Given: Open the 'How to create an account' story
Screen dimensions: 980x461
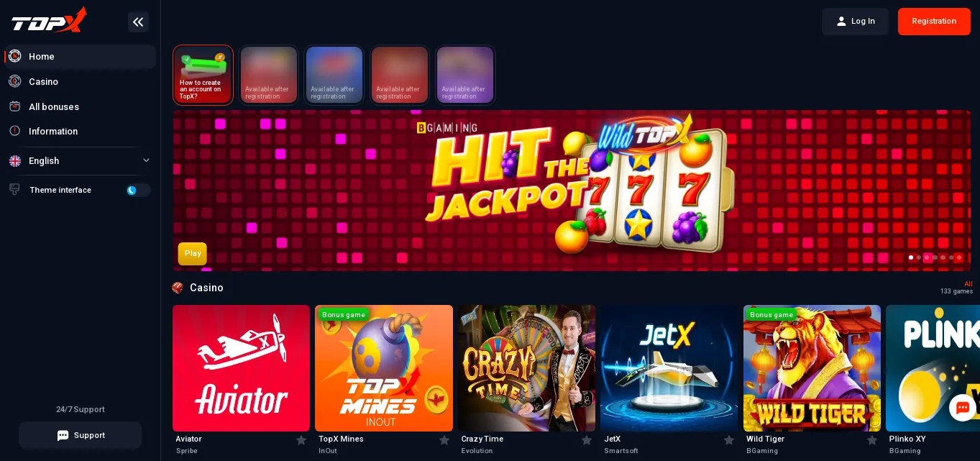Looking at the screenshot, I should (x=203, y=75).
